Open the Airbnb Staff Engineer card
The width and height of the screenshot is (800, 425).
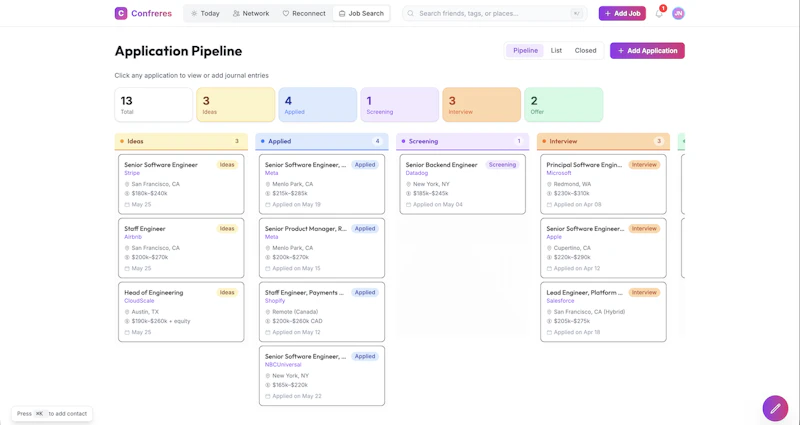(181, 248)
